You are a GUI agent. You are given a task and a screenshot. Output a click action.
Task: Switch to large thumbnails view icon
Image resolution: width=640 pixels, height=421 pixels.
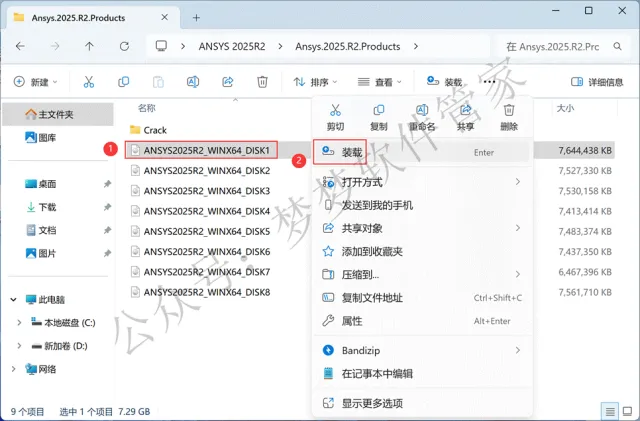pyautogui.click(x=627, y=411)
